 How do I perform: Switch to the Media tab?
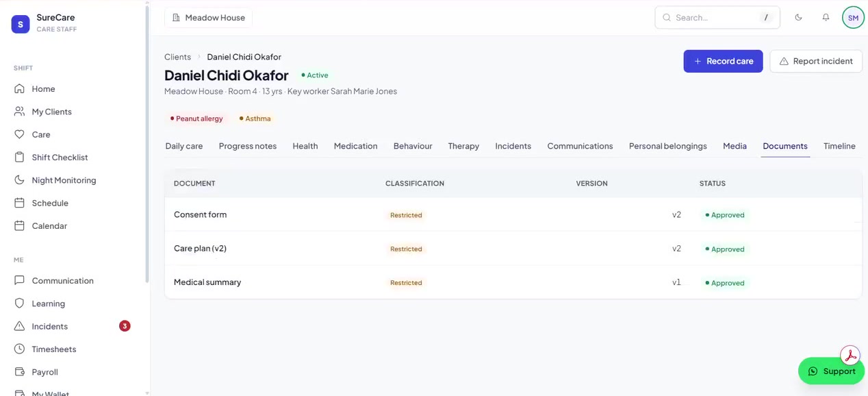(x=735, y=146)
